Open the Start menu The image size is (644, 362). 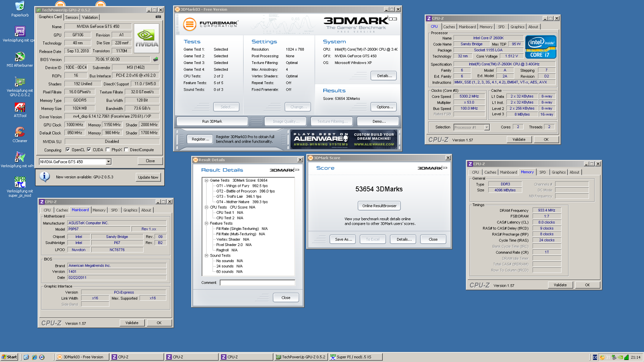pos(9,357)
